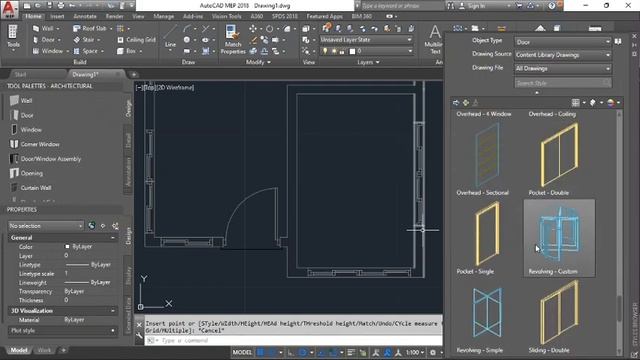Pick Opening in Tool Palettes
This screenshot has height=360, width=640.
[26, 173]
